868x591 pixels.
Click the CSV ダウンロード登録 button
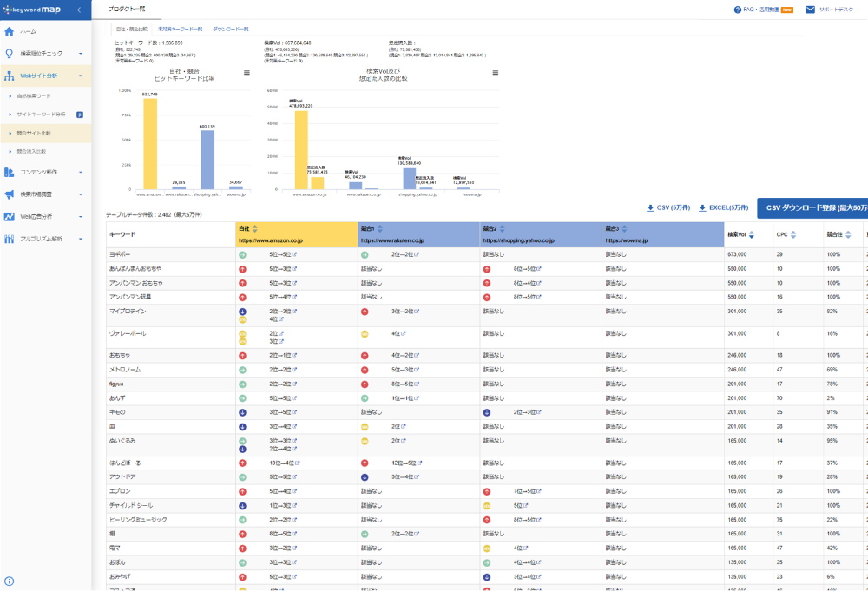[812, 208]
